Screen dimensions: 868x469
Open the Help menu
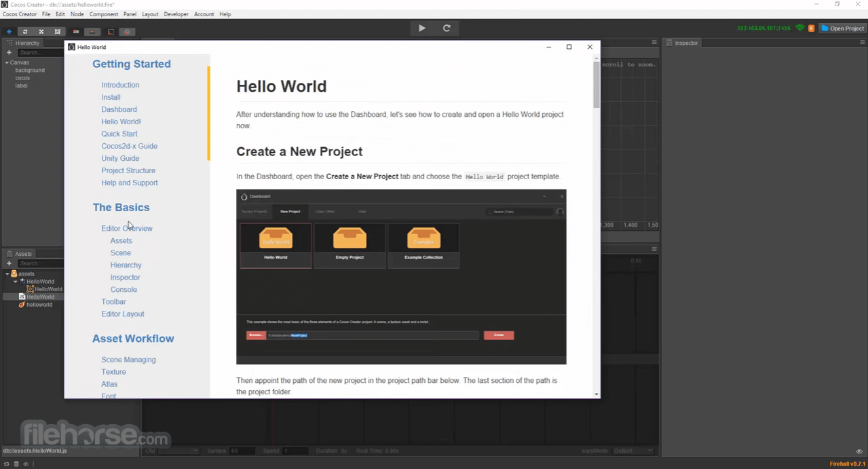pos(225,14)
